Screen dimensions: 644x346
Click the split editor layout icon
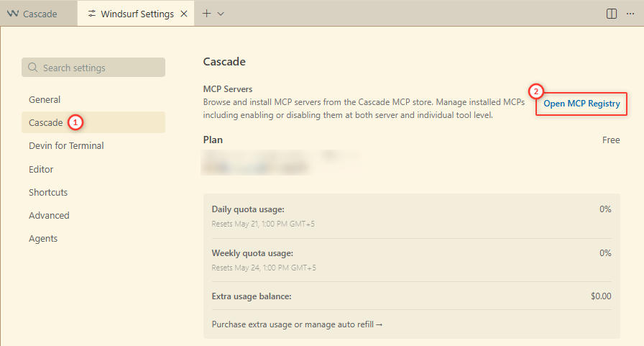[x=611, y=14]
